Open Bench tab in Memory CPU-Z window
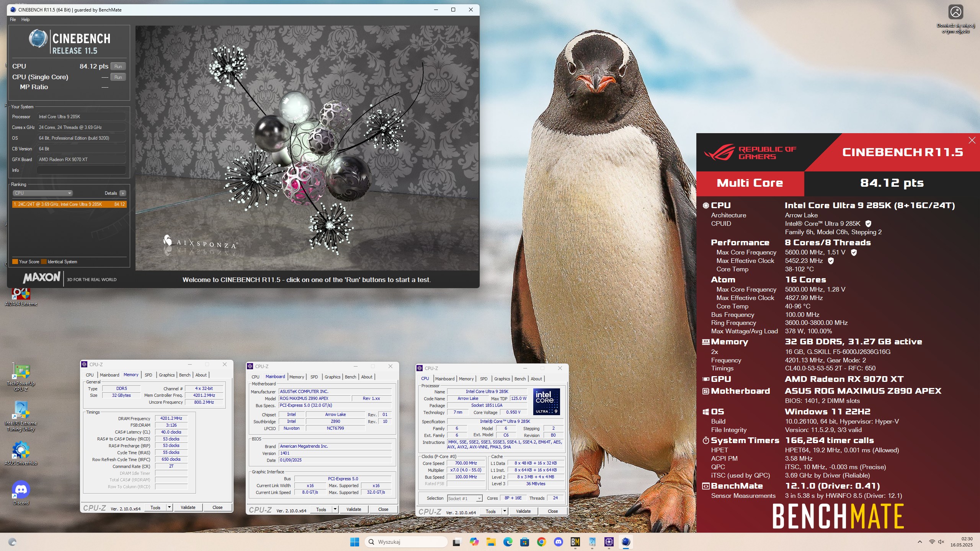980x551 pixels. (185, 375)
